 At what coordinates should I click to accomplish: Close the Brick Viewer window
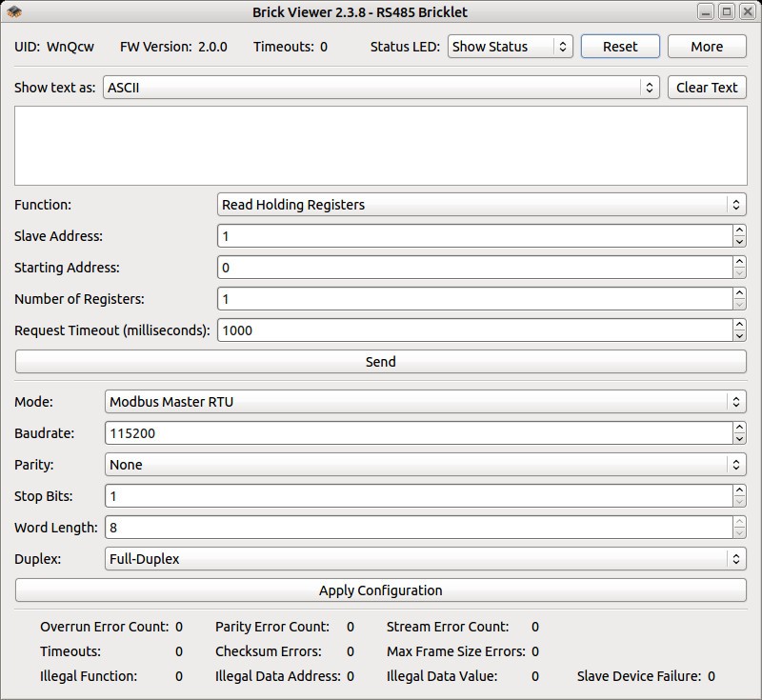click(748, 11)
